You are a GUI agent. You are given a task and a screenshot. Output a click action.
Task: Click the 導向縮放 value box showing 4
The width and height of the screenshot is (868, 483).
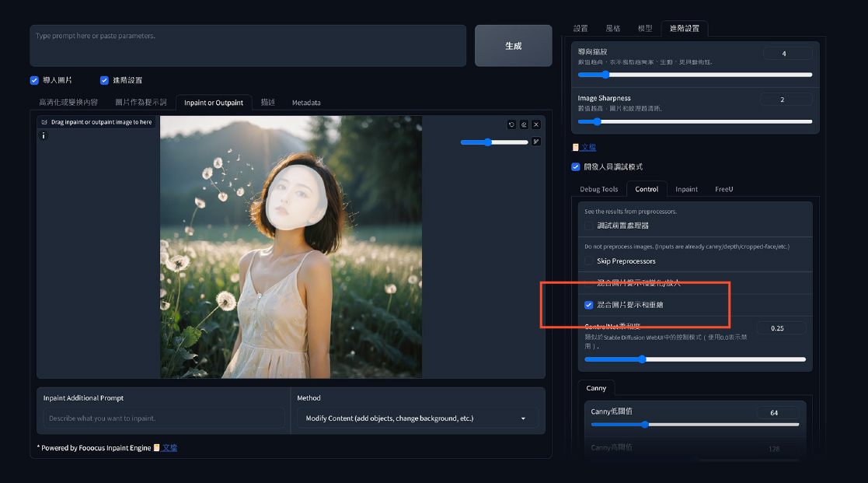(x=787, y=54)
